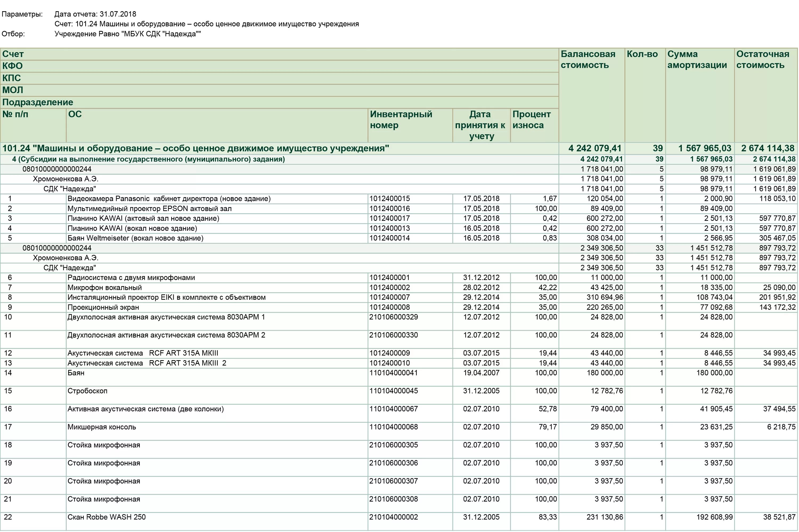The height and width of the screenshot is (532, 799).
Task: Click the 'Остаточная стоимость' column header
Action: (766, 95)
